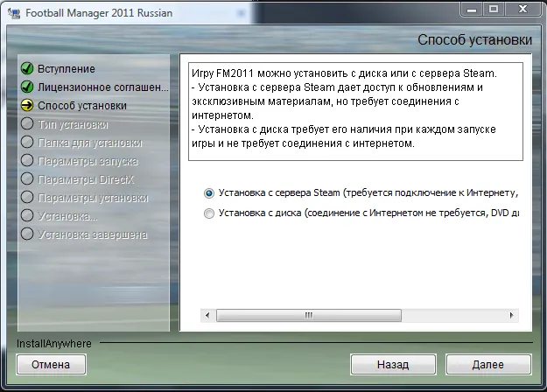Click the Способ установки heading
Image resolution: width=547 pixels, height=392 pixels.
[x=474, y=39]
